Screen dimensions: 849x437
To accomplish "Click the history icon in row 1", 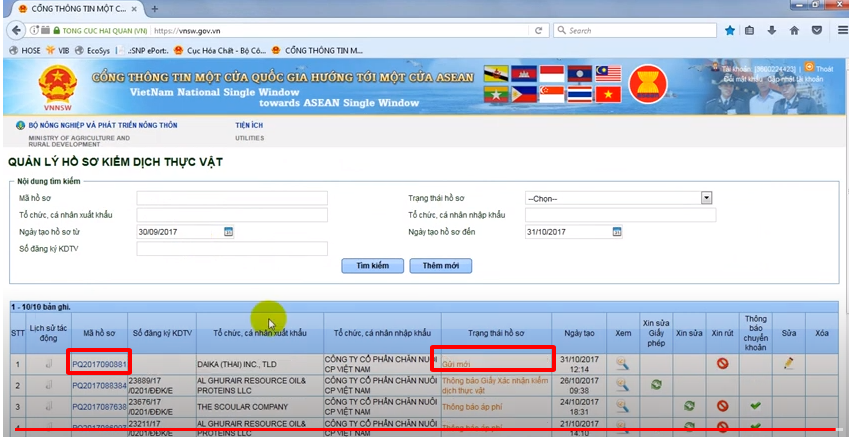I will tap(48, 363).
